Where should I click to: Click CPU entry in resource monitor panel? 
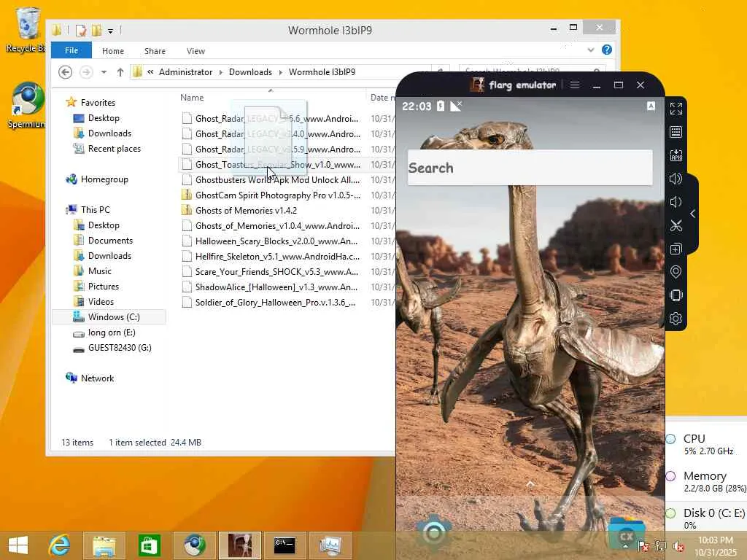pos(706,444)
